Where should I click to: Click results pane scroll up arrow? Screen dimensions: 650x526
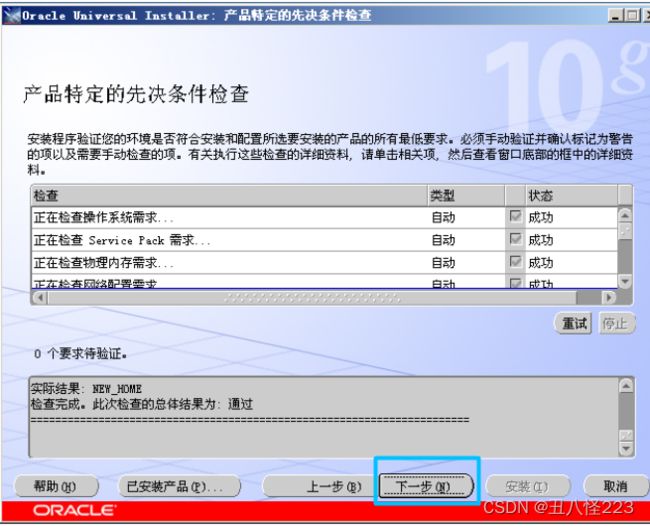click(626, 386)
